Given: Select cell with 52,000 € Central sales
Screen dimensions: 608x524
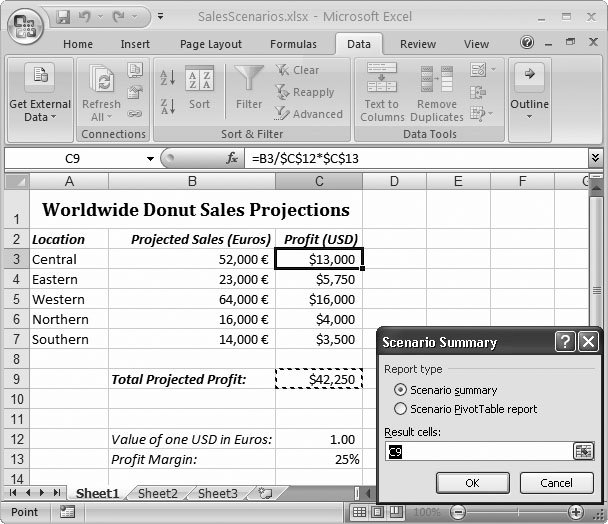Looking at the screenshot, I should click(192, 259).
